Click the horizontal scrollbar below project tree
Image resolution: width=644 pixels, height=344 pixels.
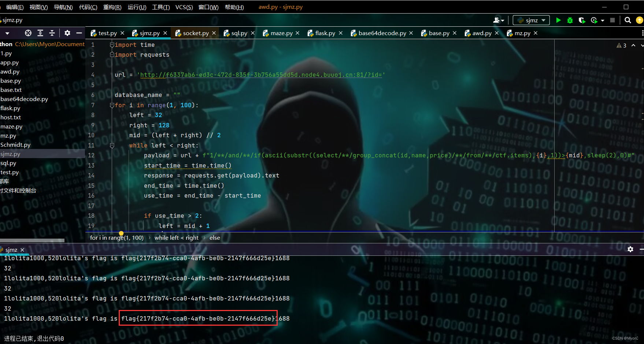coord(32,240)
